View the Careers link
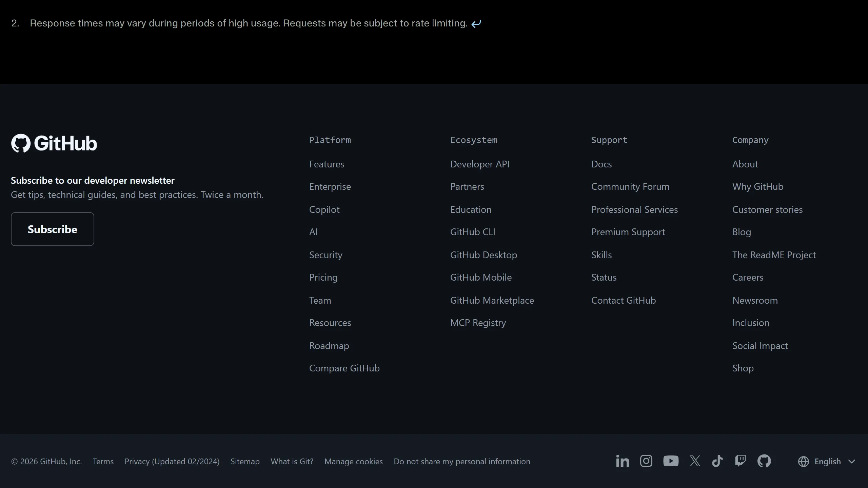 [748, 277]
